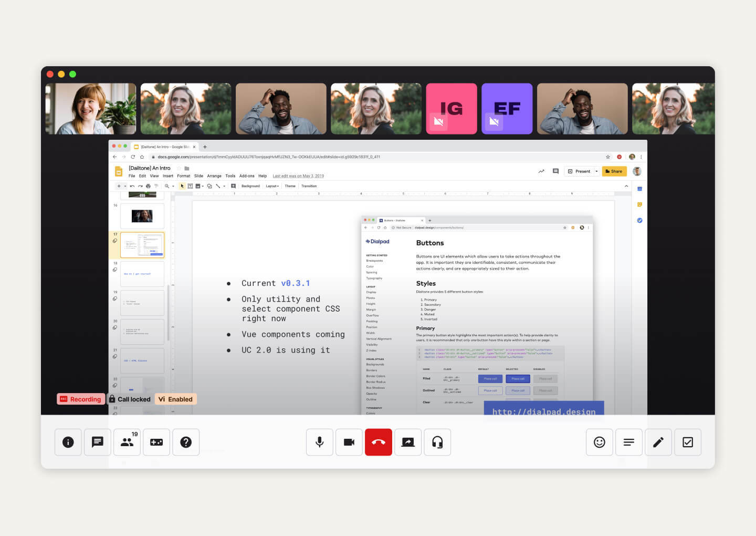756x536 pixels.
Task: Click the yellow Share button
Action: [614, 171]
